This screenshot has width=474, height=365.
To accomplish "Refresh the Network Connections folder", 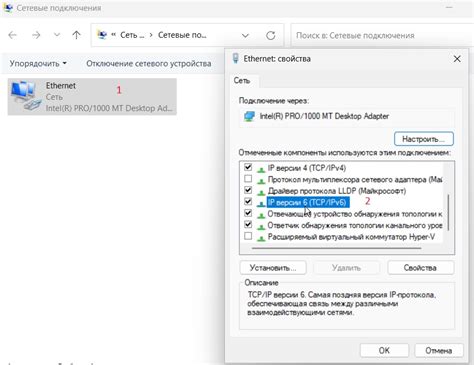I will pyautogui.click(x=270, y=35).
